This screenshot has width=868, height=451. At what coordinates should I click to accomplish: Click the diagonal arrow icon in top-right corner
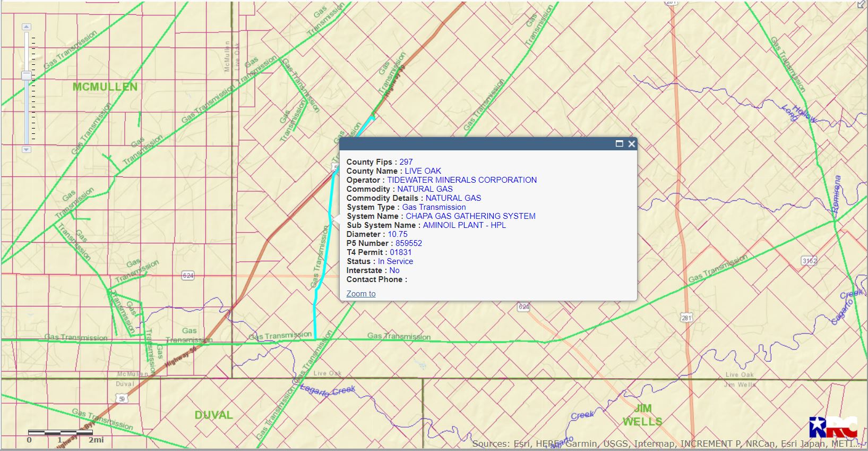pyautogui.click(x=861, y=4)
